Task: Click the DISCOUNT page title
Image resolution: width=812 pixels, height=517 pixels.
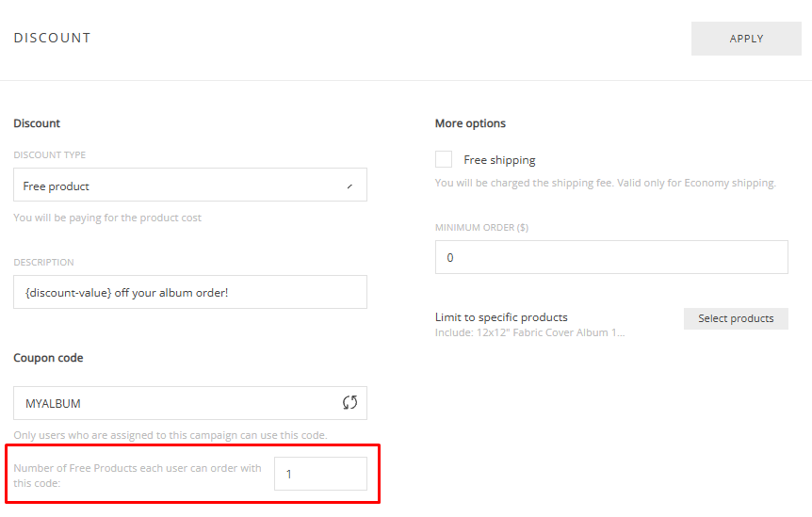Action: [x=53, y=39]
